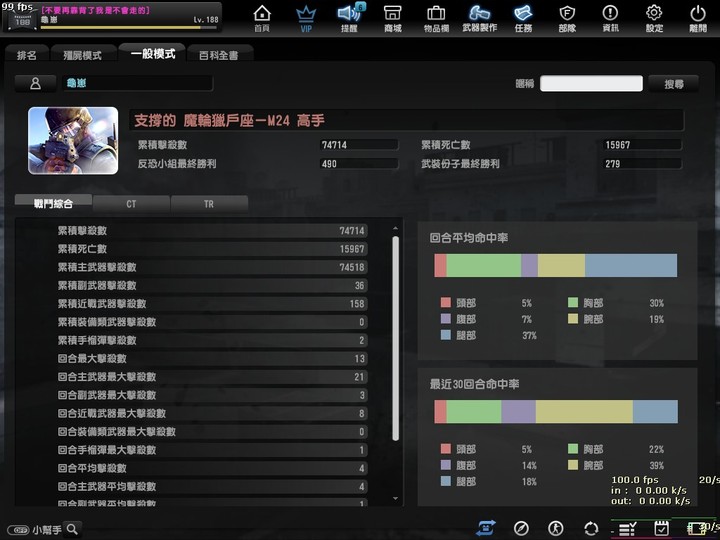The width and height of the screenshot is (720, 540).
Task: Click the level 188 rank badge icon
Action: coord(22,21)
